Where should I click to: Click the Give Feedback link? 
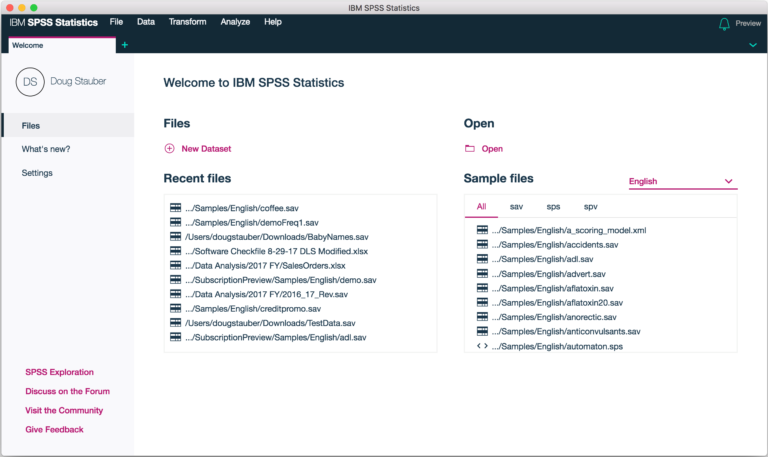click(54, 430)
